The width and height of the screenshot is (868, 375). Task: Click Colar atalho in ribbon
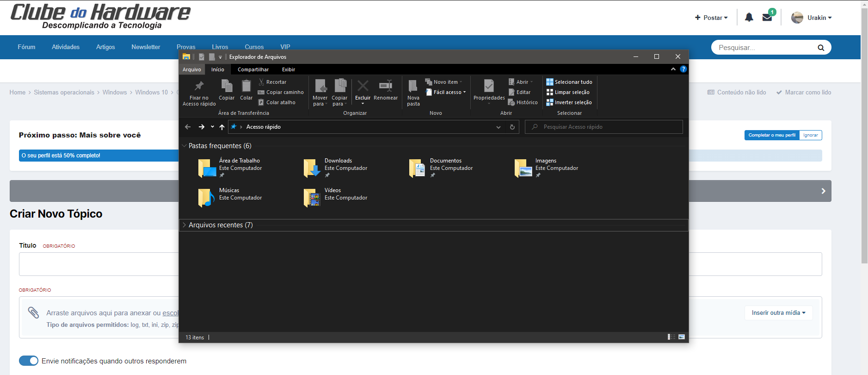click(277, 102)
